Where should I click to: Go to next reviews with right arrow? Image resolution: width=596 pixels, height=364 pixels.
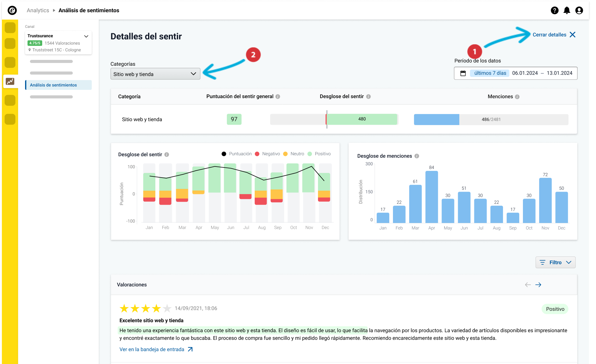click(538, 285)
